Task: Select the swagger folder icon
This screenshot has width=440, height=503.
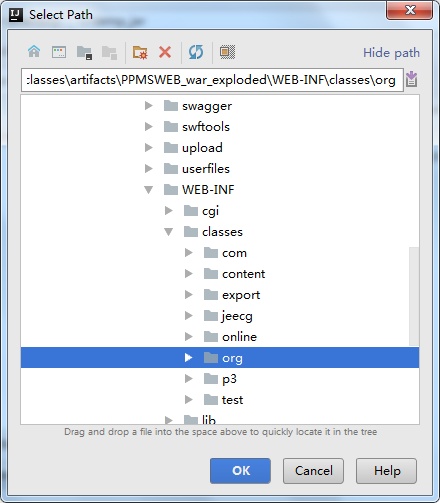Action: (171, 106)
